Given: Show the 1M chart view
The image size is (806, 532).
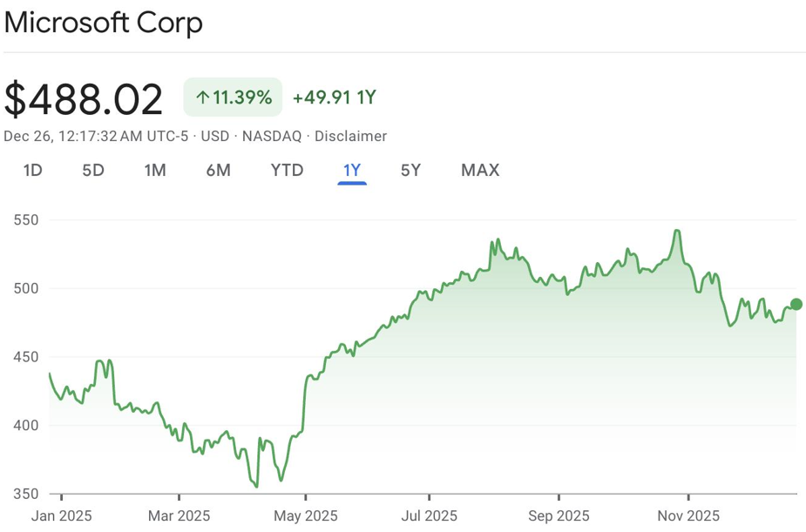Looking at the screenshot, I should (x=155, y=170).
